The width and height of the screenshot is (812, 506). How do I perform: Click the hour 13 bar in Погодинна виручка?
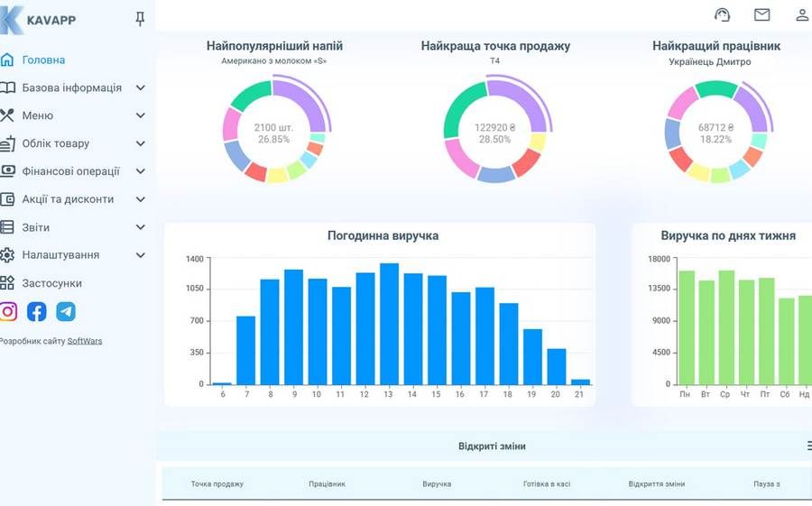click(389, 324)
